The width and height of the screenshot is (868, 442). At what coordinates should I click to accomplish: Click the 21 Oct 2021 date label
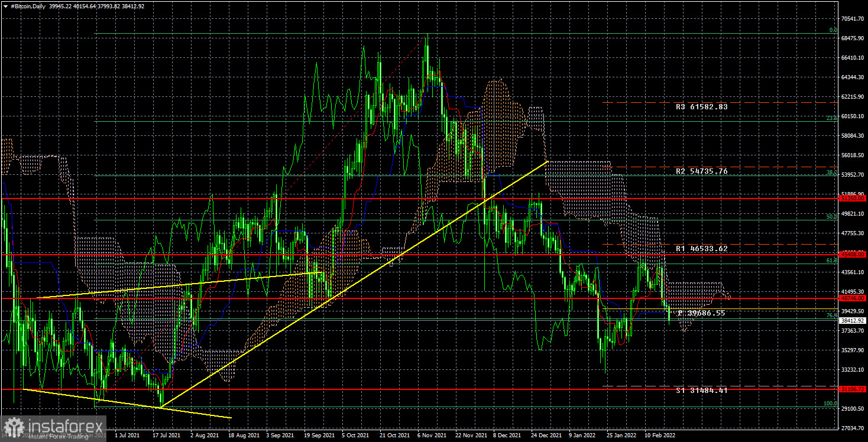[394, 435]
